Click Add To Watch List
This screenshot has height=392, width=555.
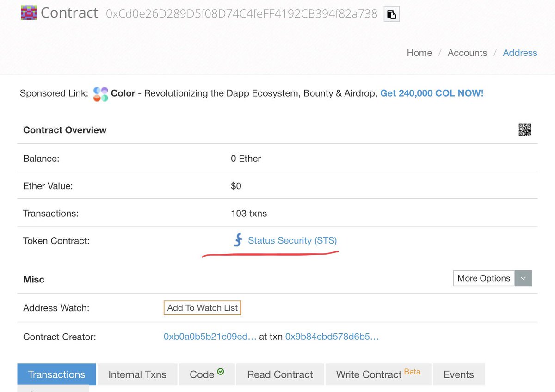point(202,307)
